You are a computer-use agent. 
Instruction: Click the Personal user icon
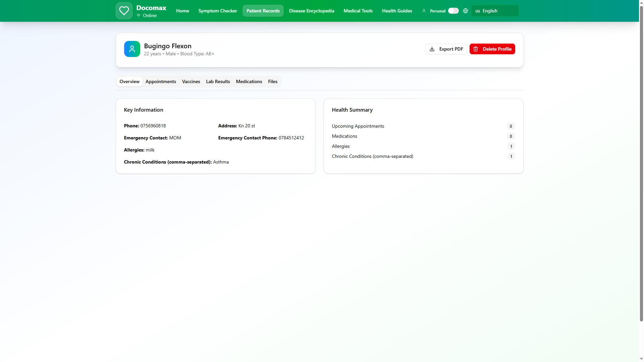click(x=424, y=11)
